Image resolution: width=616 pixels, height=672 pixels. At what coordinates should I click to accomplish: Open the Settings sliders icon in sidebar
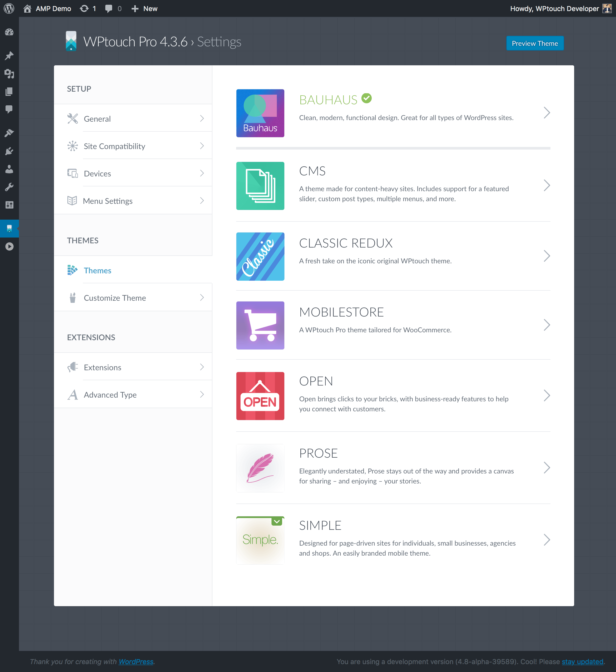[x=9, y=205]
